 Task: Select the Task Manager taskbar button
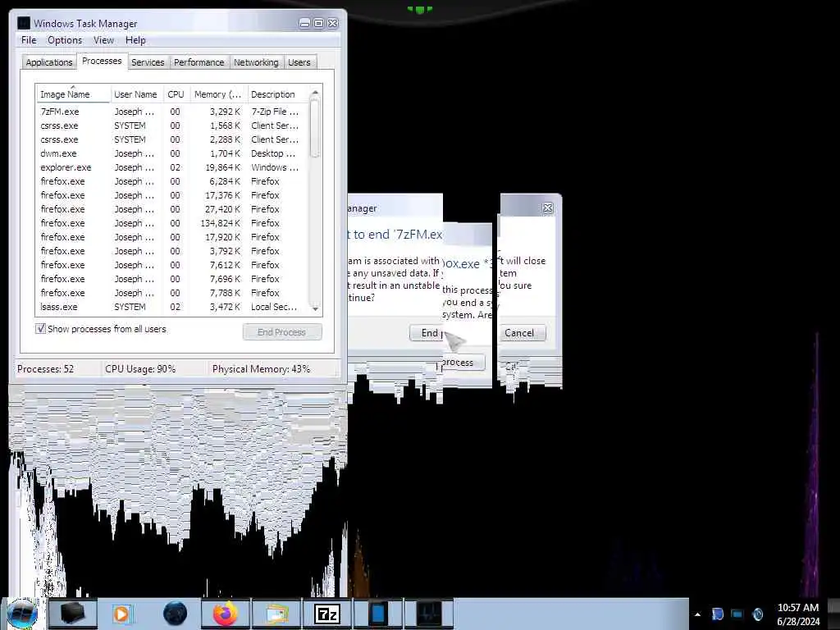428,614
